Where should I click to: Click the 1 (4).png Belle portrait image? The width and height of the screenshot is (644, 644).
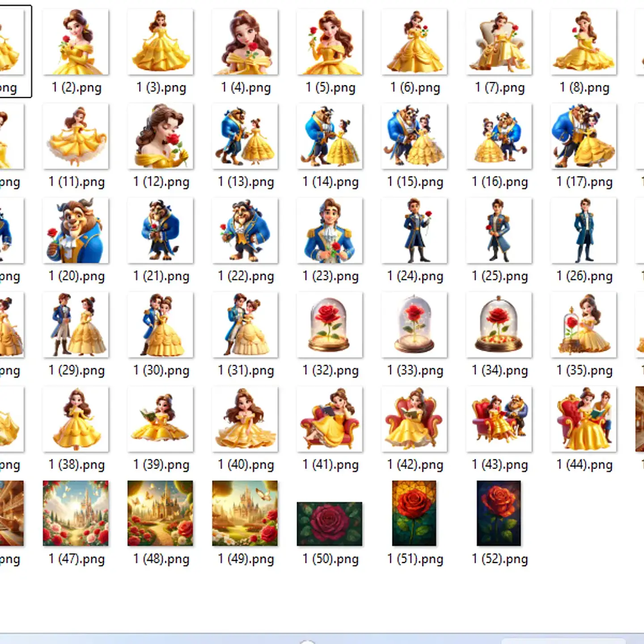(245, 42)
